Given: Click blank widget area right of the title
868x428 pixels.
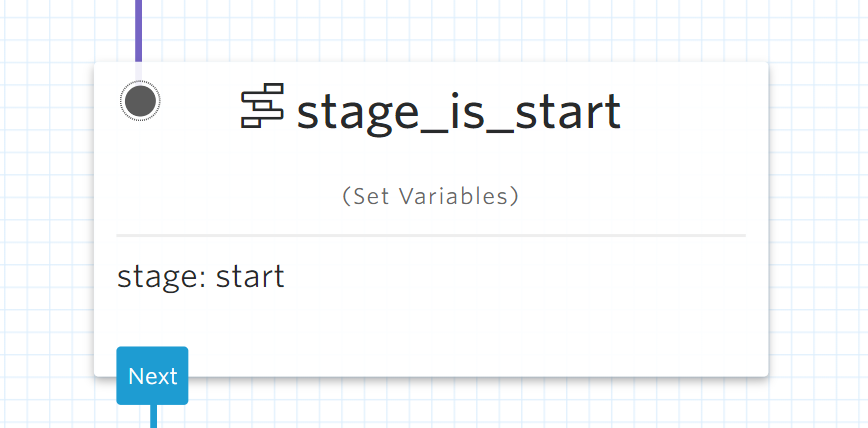Looking at the screenshot, I should [690, 111].
